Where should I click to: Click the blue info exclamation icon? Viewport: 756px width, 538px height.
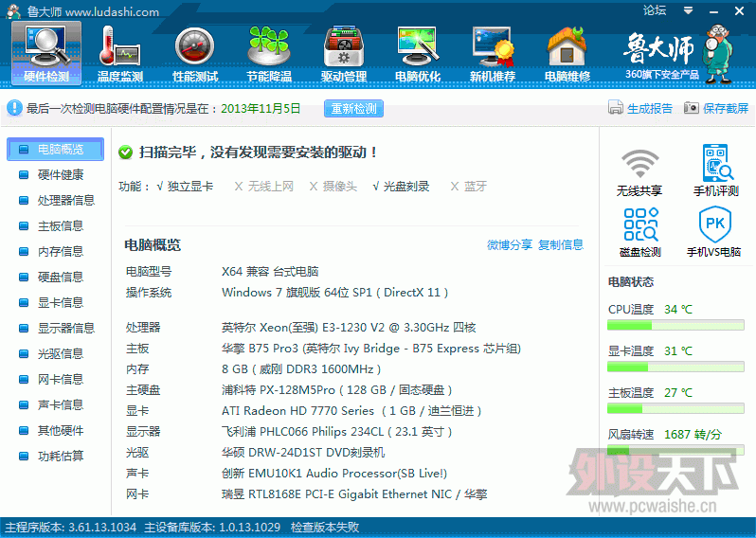pos(14,108)
